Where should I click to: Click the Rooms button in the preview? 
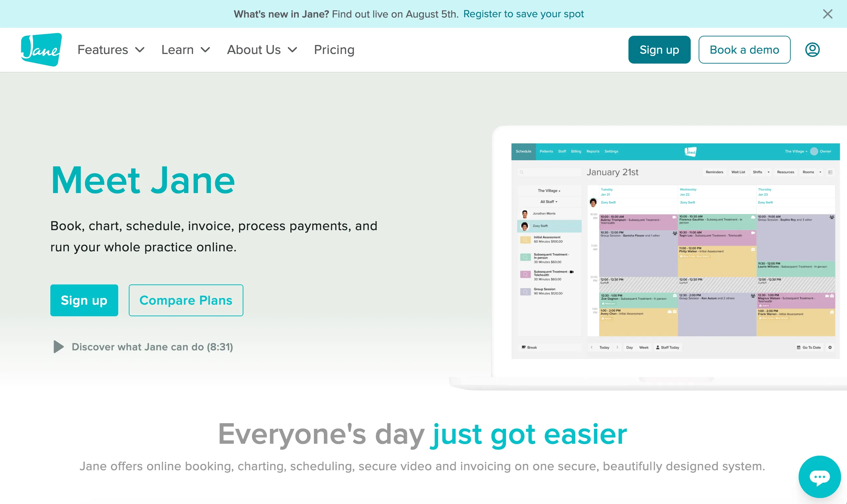(808, 172)
